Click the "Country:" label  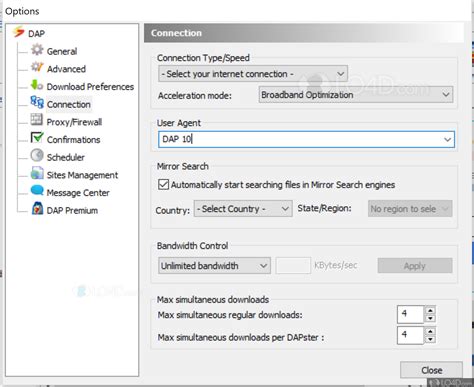point(173,210)
